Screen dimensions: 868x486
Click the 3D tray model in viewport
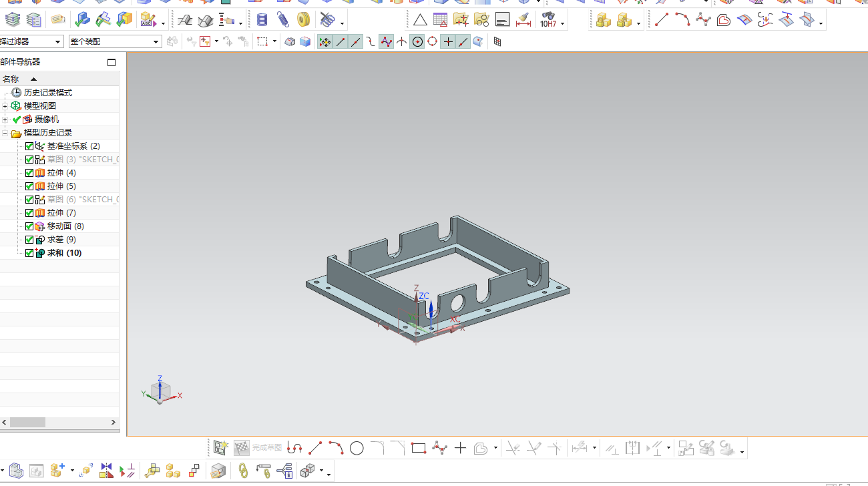point(437,278)
